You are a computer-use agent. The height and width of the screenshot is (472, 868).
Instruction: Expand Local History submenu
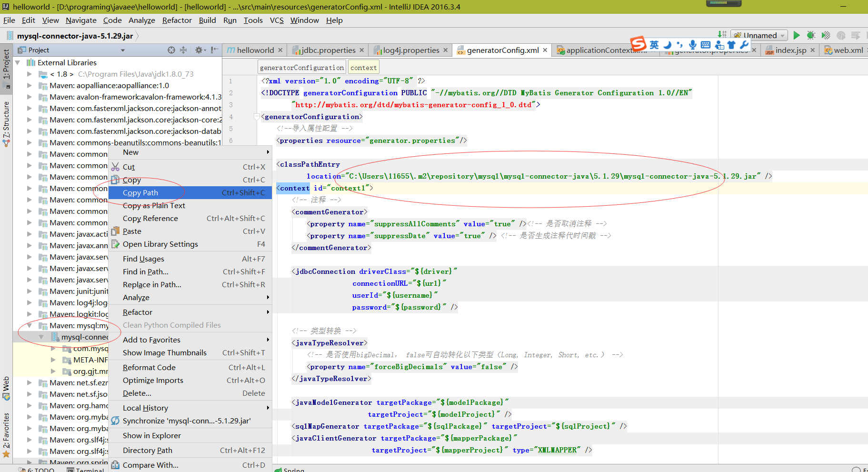[x=190, y=408]
